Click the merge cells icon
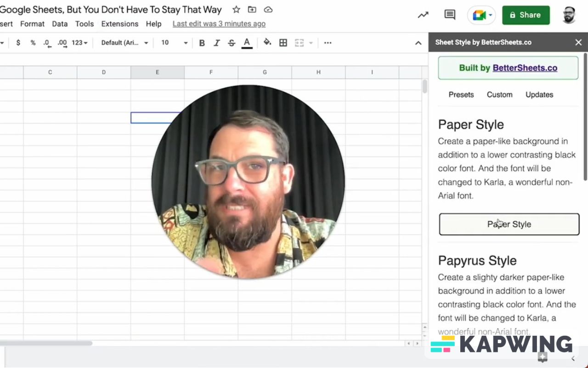 coord(300,43)
